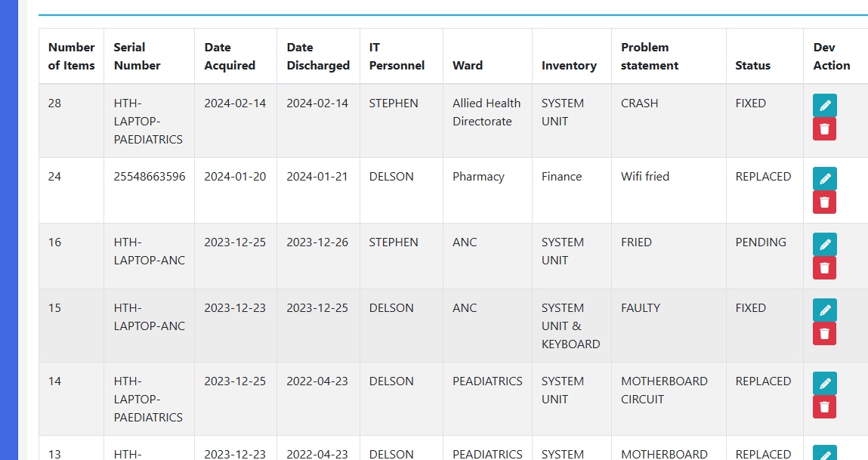Edit the FAULTY record numbered 15

tap(824, 310)
